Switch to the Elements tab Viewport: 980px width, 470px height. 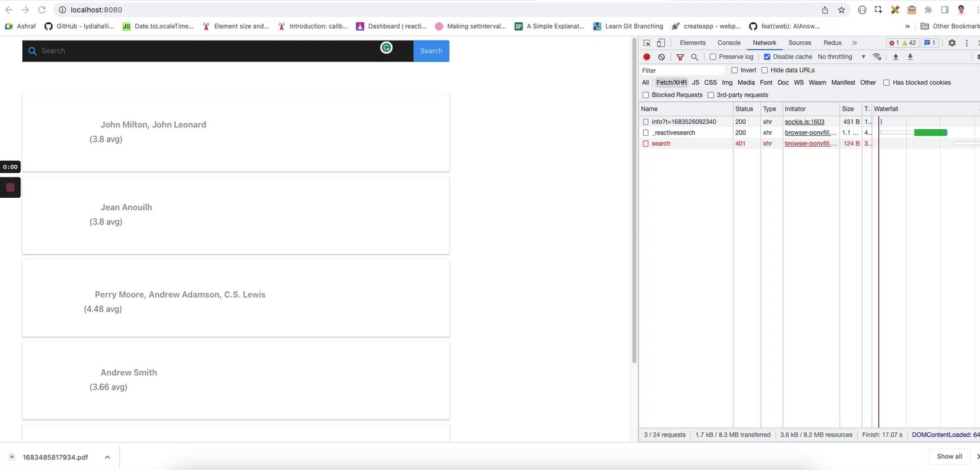pyautogui.click(x=692, y=43)
